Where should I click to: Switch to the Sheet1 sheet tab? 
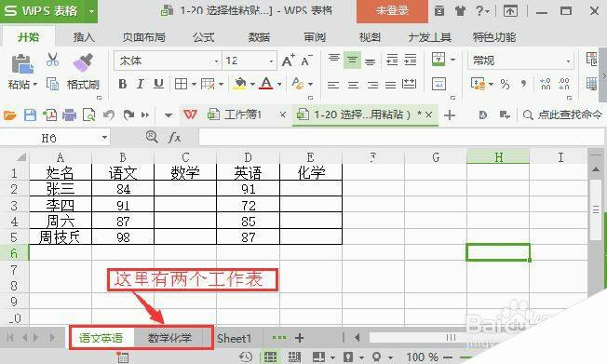(235, 339)
